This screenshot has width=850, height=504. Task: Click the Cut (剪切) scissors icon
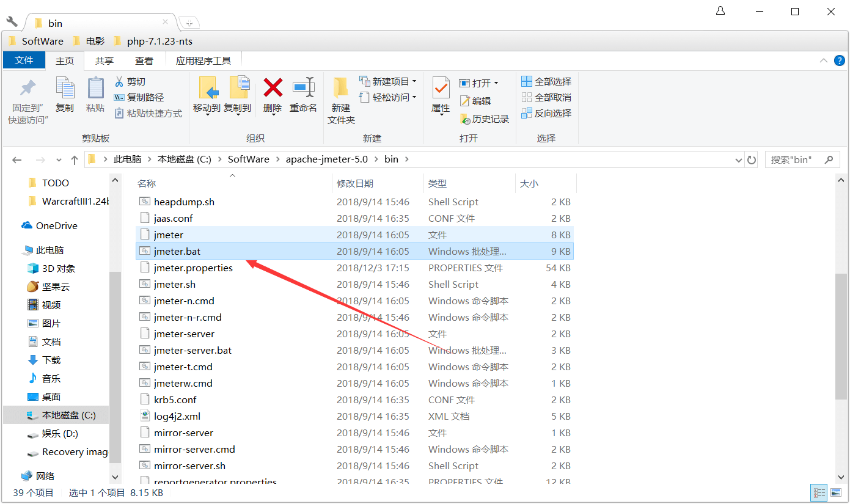(x=119, y=81)
